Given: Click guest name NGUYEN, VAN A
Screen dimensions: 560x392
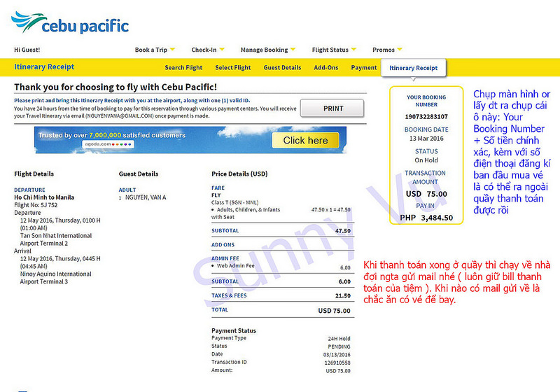Looking at the screenshot, I should pyautogui.click(x=146, y=197).
